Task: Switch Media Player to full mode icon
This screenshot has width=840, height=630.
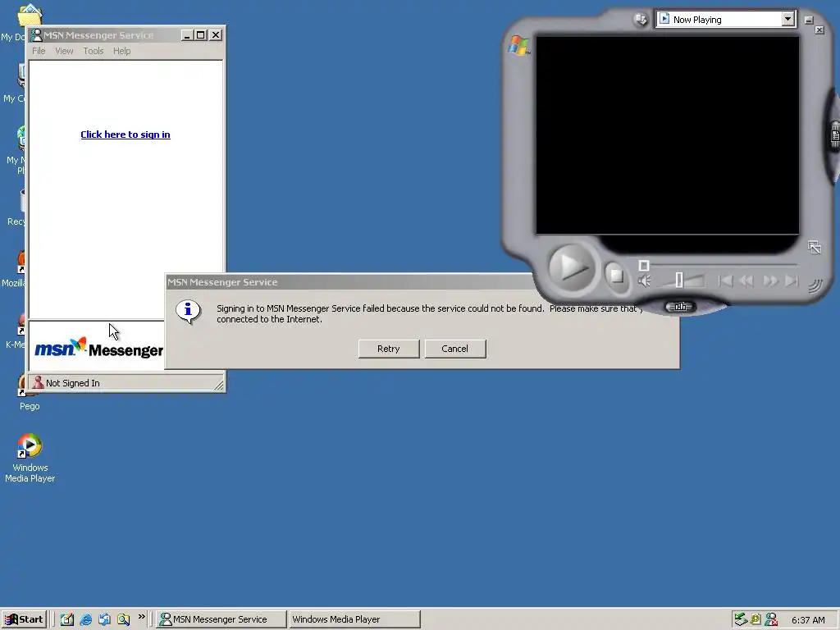Action: [x=815, y=247]
